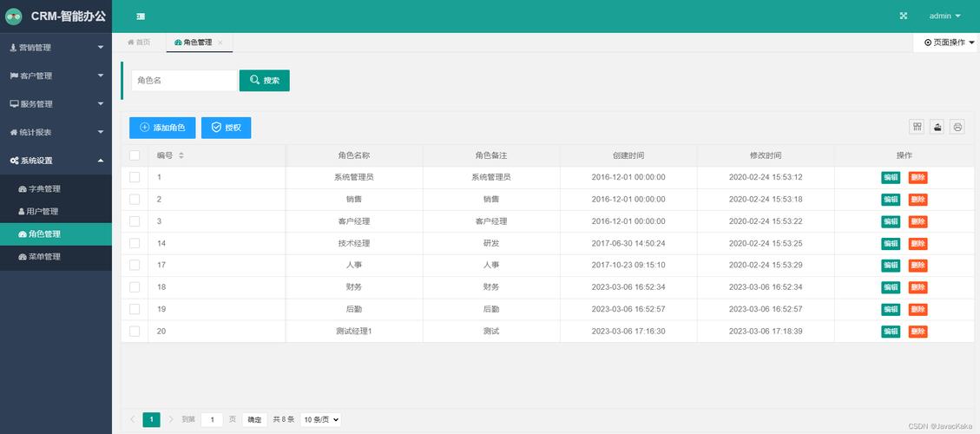Check the row with role name 客户经理
Screen dimensions: 980x434
click(135, 220)
